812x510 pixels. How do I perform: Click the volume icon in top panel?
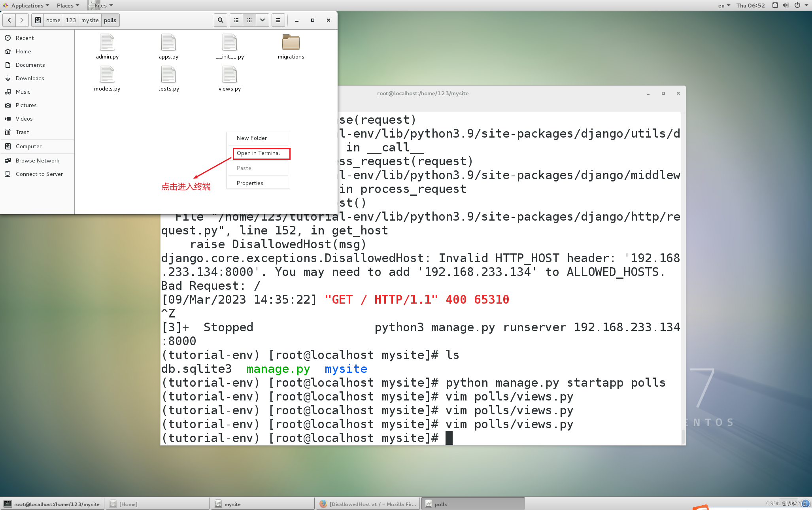(786, 6)
